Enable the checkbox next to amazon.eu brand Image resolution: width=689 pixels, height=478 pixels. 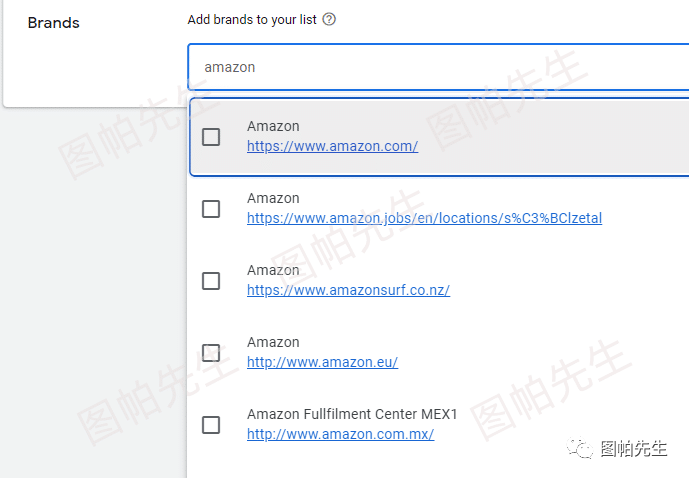tap(211, 353)
